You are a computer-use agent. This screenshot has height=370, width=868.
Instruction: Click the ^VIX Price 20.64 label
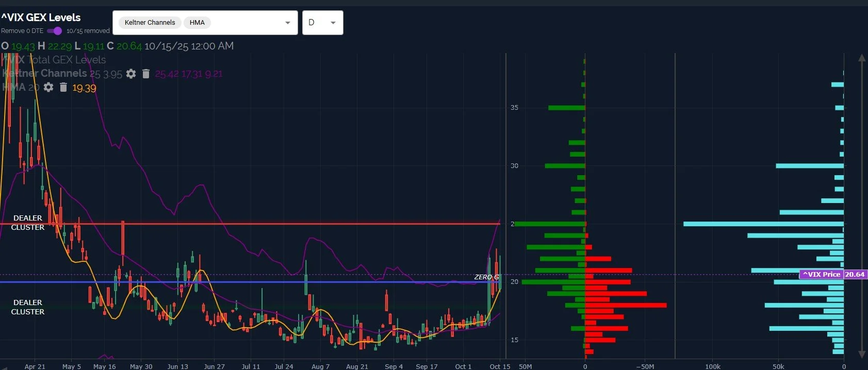[x=833, y=275]
